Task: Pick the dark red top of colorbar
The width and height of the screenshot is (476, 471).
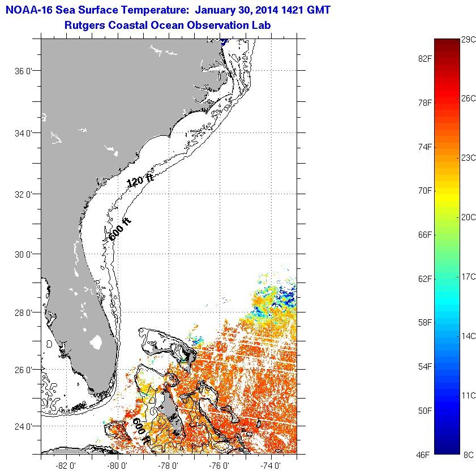Action: point(447,44)
